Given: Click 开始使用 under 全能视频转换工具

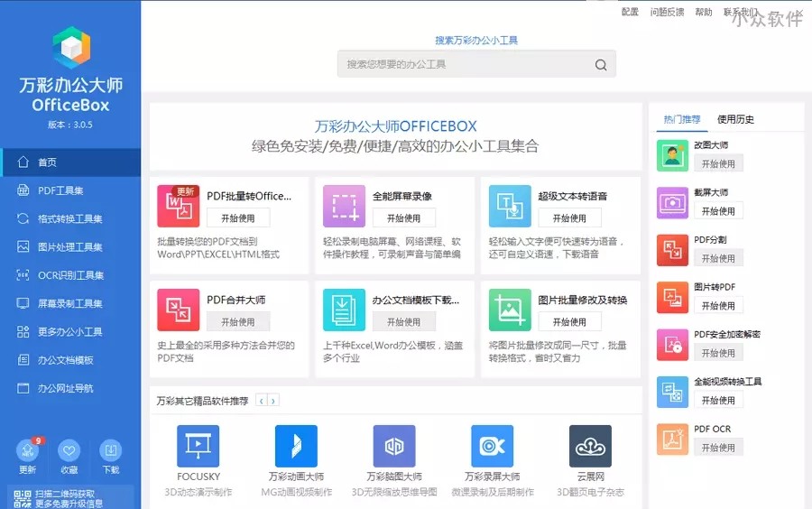Looking at the screenshot, I should coord(718,400).
